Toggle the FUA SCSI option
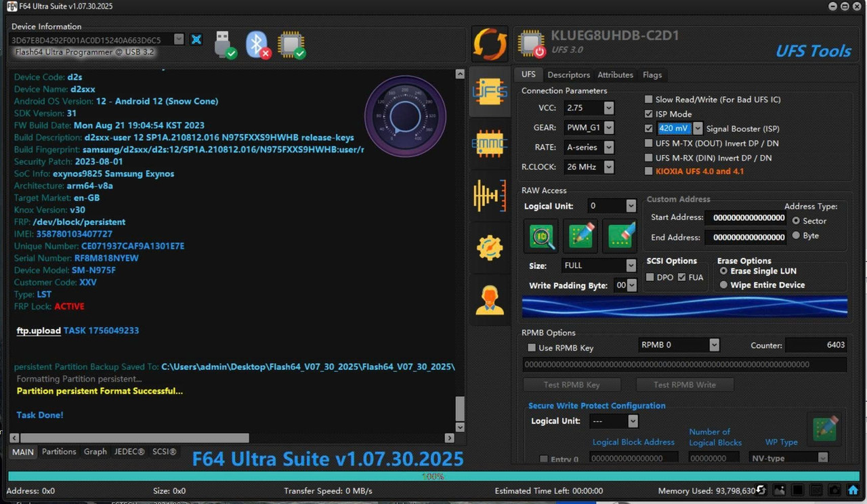Image resolution: width=867 pixels, height=504 pixels. pos(682,277)
